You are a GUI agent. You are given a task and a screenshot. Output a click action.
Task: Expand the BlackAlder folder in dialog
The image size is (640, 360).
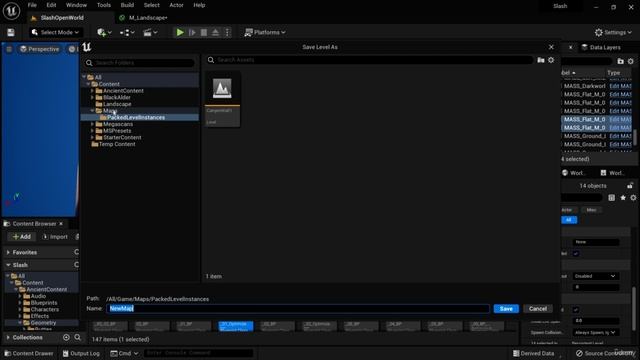[92, 98]
